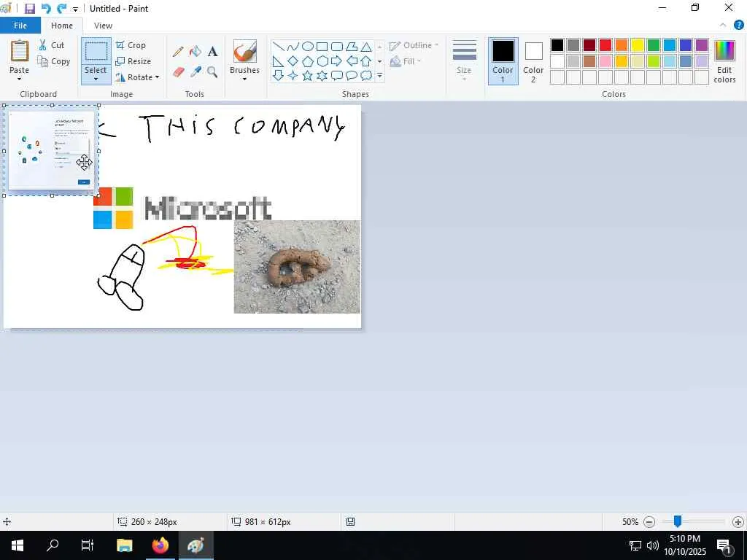Click the zoom out minus button
The image size is (747, 560).
tap(649, 522)
